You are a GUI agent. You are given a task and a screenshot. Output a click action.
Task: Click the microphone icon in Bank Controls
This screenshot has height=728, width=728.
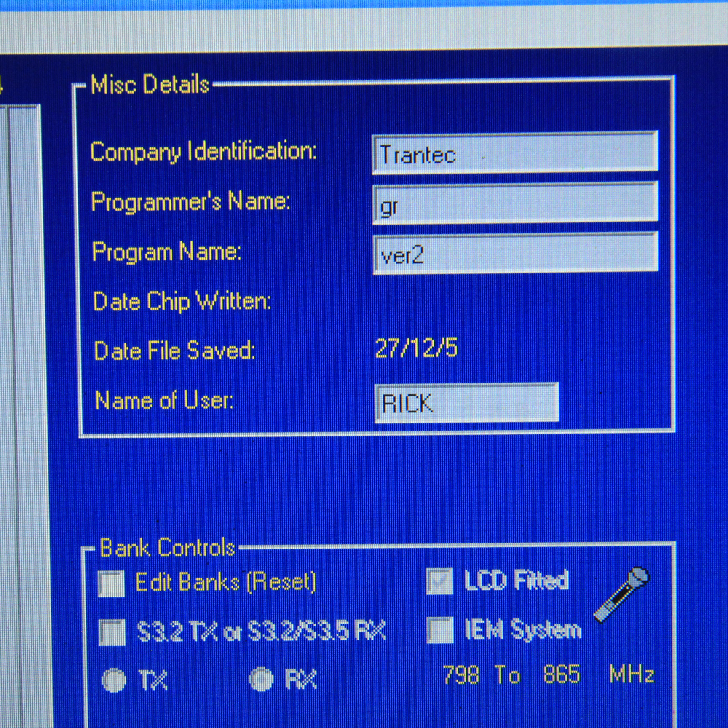[x=622, y=594]
